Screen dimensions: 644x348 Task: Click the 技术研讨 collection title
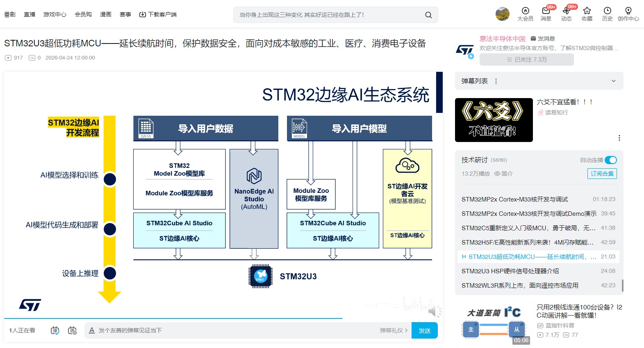click(475, 160)
